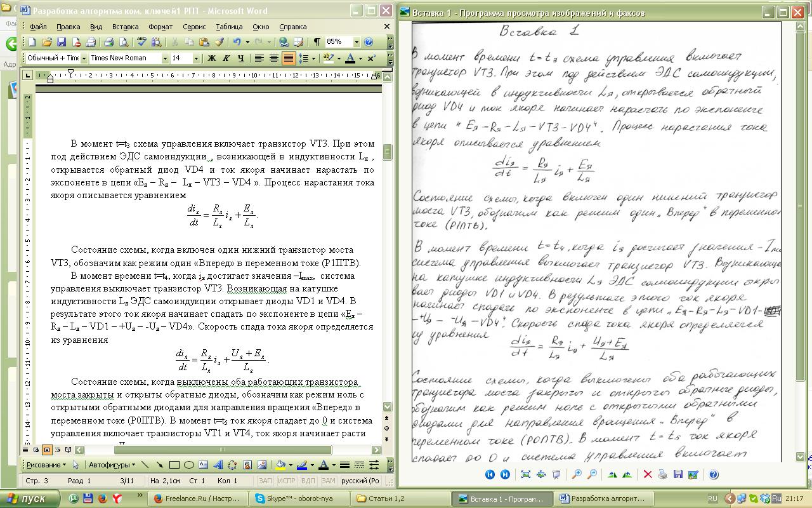Click the Save icon in Word's toolbar
Viewport: 812px width, 508px height.
tap(62, 42)
